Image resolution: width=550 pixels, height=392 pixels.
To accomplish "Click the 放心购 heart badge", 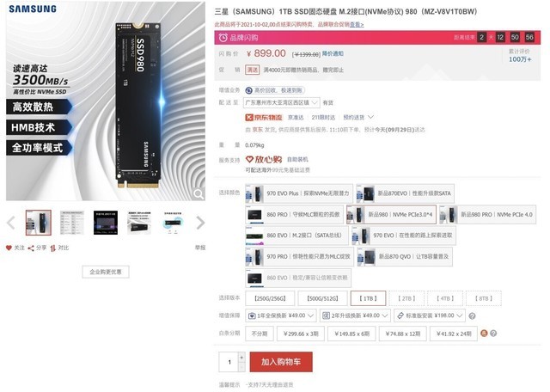I will point(264,159).
